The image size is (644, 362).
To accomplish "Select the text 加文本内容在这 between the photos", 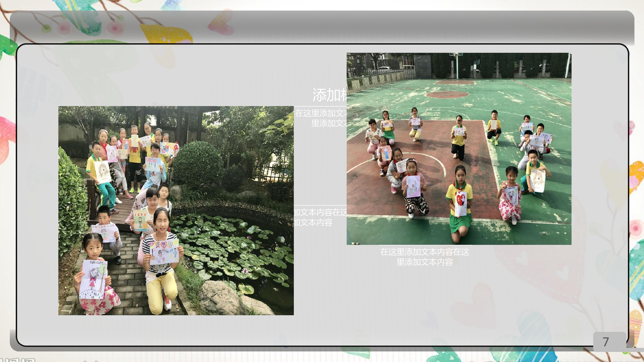I will click(320, 212).
